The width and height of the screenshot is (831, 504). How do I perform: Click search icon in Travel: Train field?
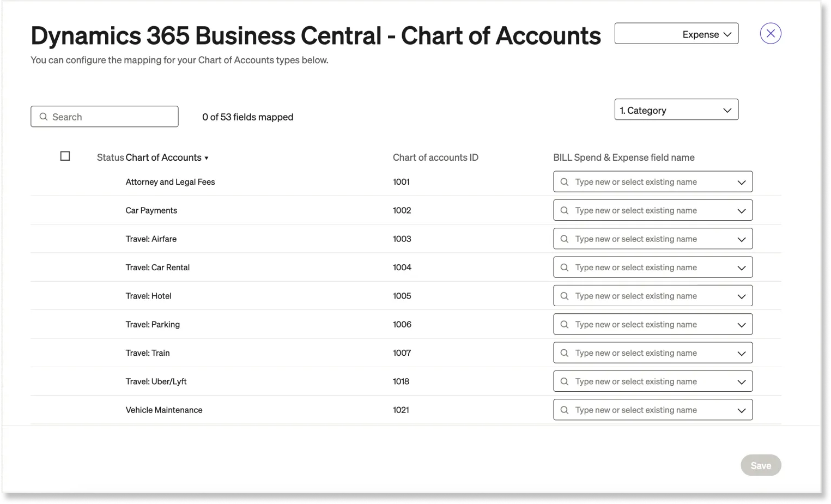point(565,353)
